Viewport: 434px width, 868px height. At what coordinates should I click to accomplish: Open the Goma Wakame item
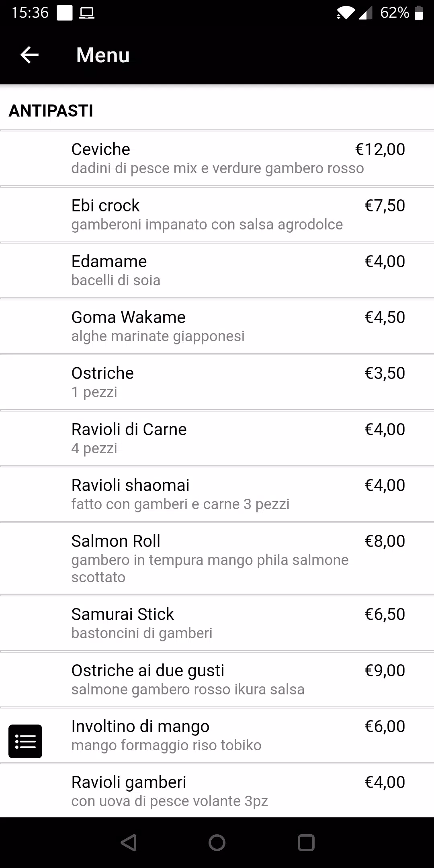coord(217,326)
